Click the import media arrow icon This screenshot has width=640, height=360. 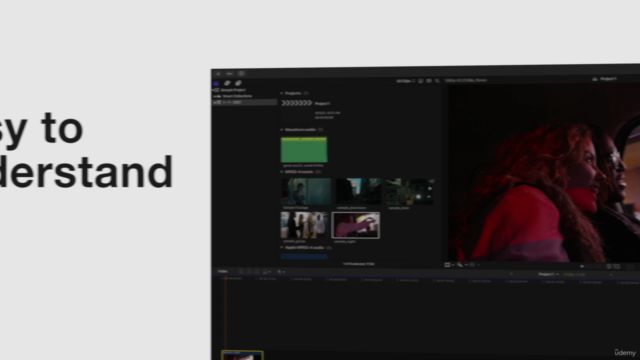coord(218,74)
